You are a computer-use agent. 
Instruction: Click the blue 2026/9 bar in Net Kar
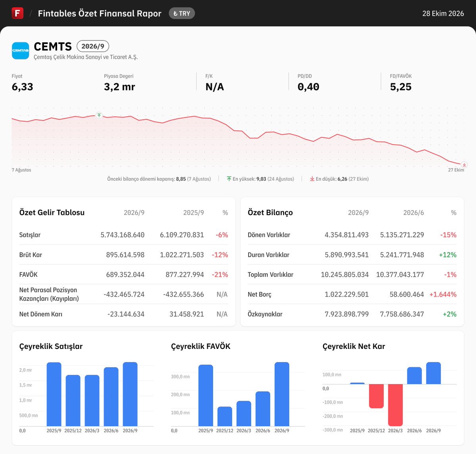[434, 373]
